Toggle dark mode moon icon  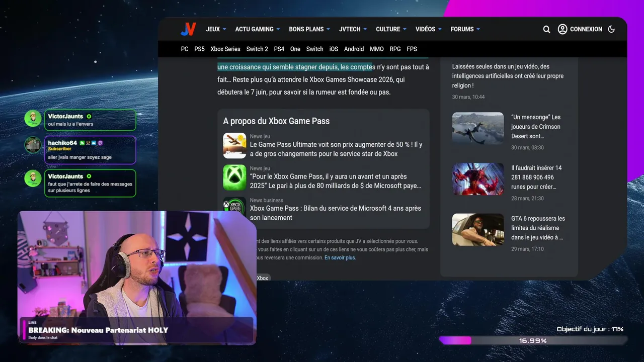tap(611, 29)
